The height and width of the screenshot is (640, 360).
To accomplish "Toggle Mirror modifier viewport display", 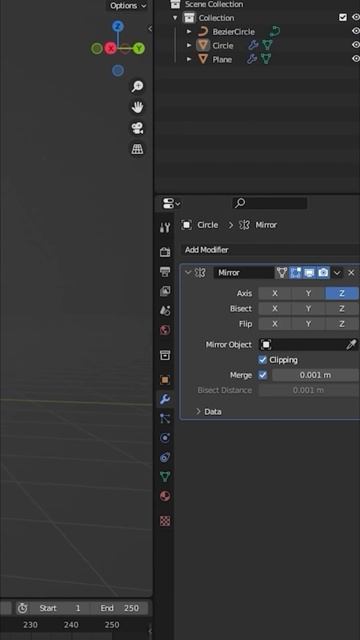I will pos(309,273).
